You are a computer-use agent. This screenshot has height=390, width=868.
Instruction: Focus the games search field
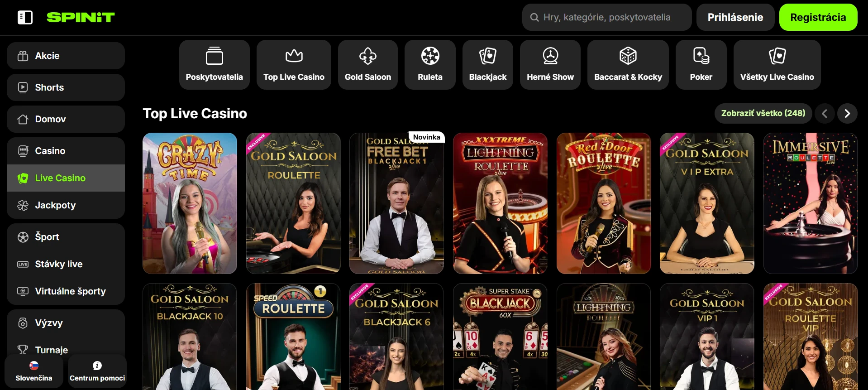click(607, 17)
